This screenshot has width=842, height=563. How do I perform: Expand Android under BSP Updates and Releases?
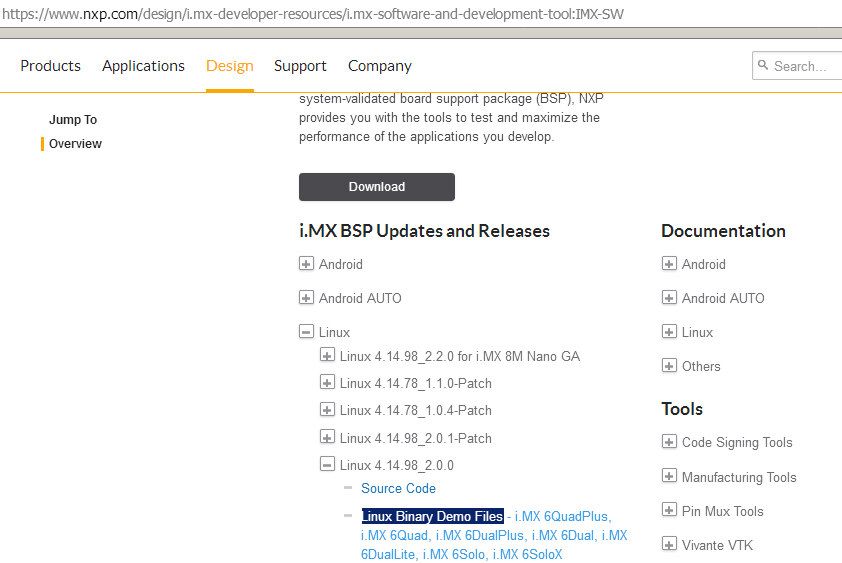coord(306,264)
